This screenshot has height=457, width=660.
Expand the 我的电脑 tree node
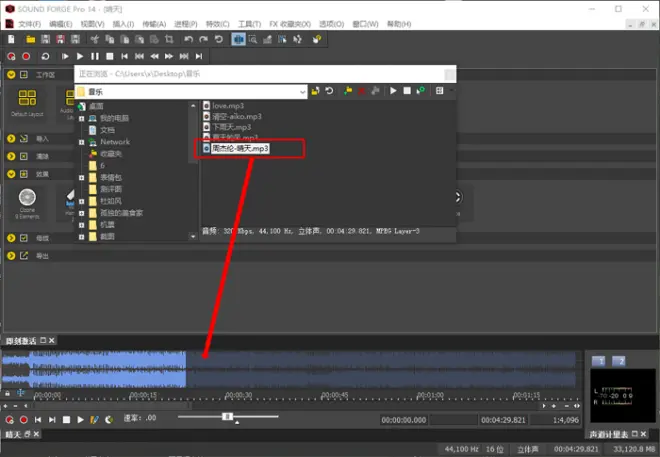point(82,119)
